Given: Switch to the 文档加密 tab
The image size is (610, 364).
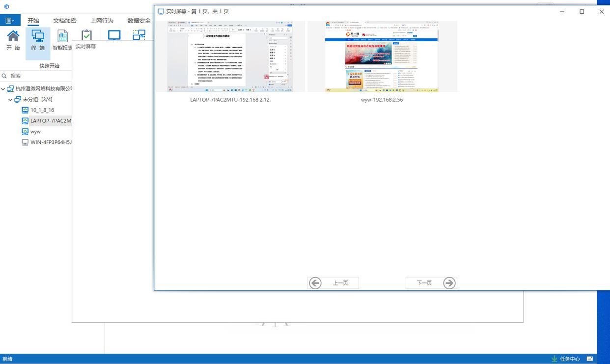Looking at the screenshot, I should pyautogui.click(x=64, y=21).
